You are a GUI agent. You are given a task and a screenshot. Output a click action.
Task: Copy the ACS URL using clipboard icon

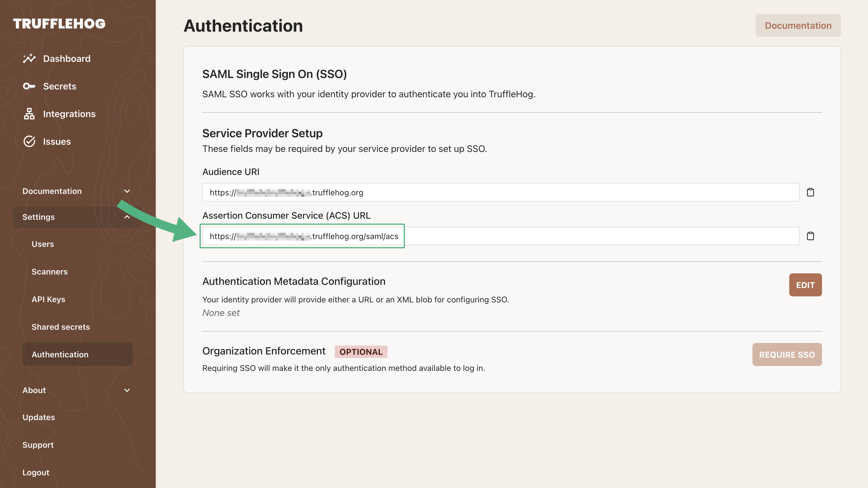click(x=811, y=236)
